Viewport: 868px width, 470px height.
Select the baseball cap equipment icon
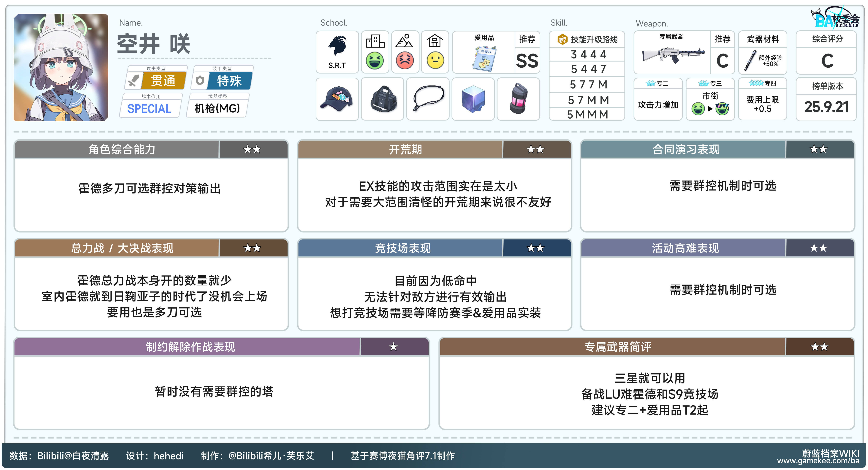click(x=337, y=99)
